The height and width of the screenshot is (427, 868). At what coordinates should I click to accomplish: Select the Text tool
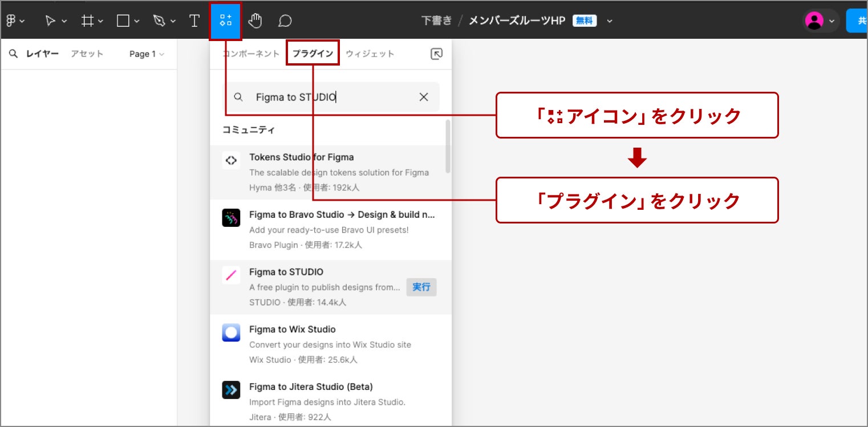194,21
